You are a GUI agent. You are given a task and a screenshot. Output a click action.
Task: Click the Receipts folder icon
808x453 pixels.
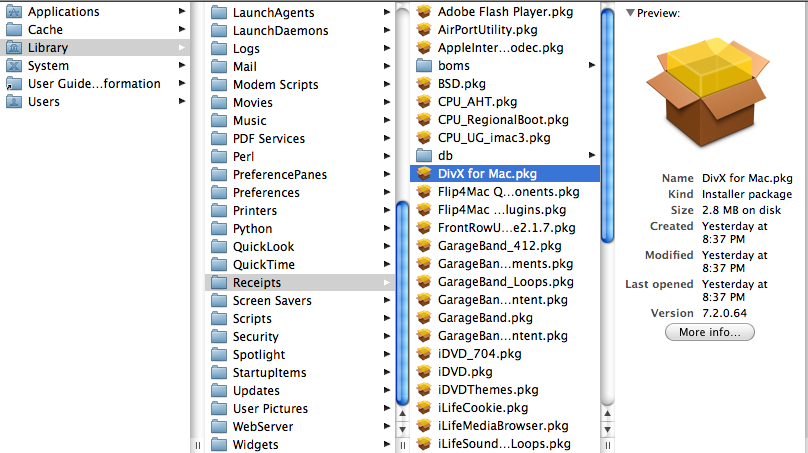point(219,282)
